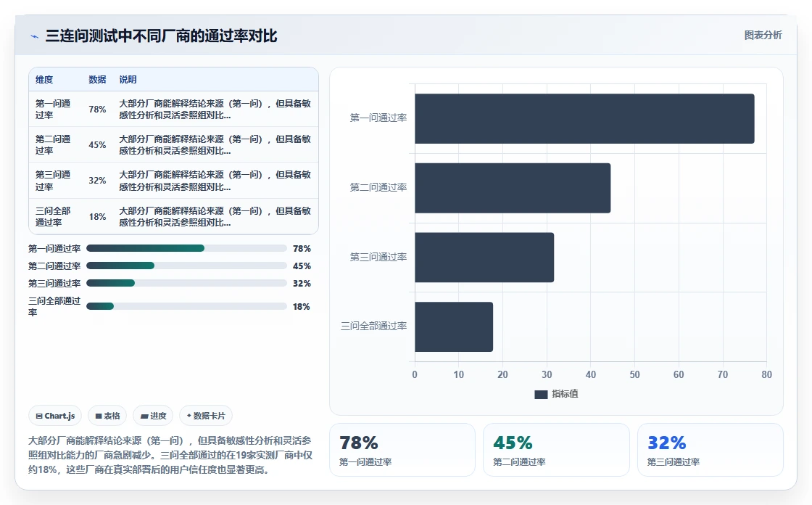
Task: Click the x-axis tick label 40
Action: (590, 375)
